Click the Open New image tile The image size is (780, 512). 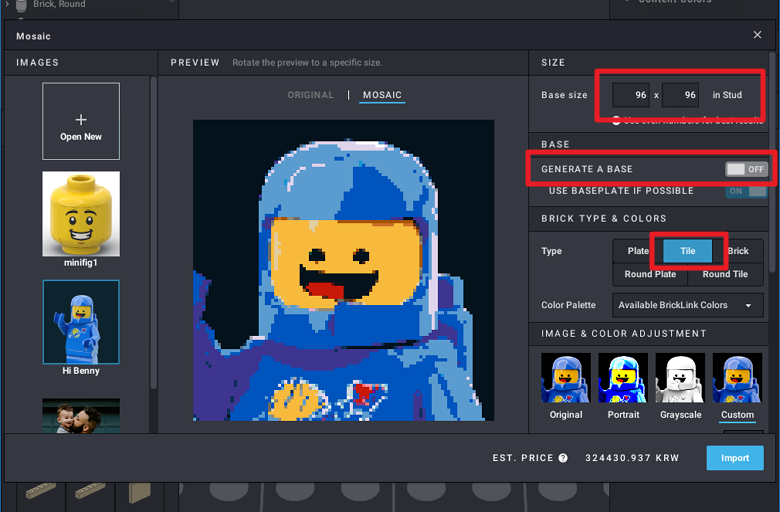pos(81,121)
